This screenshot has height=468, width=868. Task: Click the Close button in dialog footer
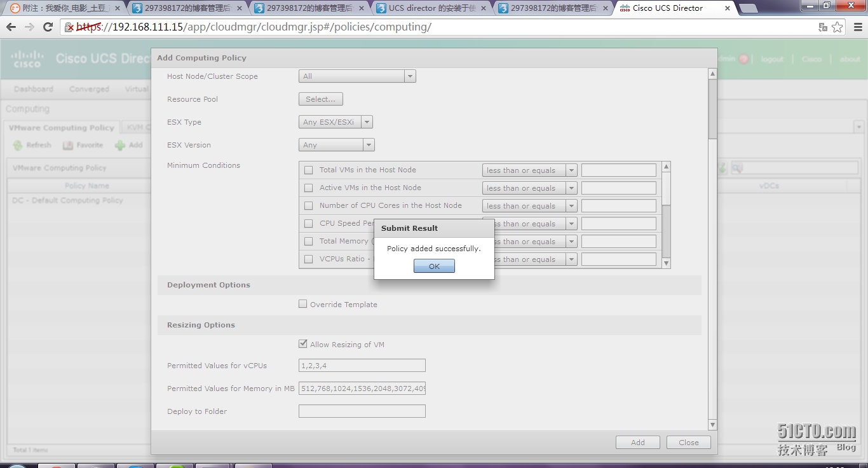pyautogui.click(x=689, y=443)
